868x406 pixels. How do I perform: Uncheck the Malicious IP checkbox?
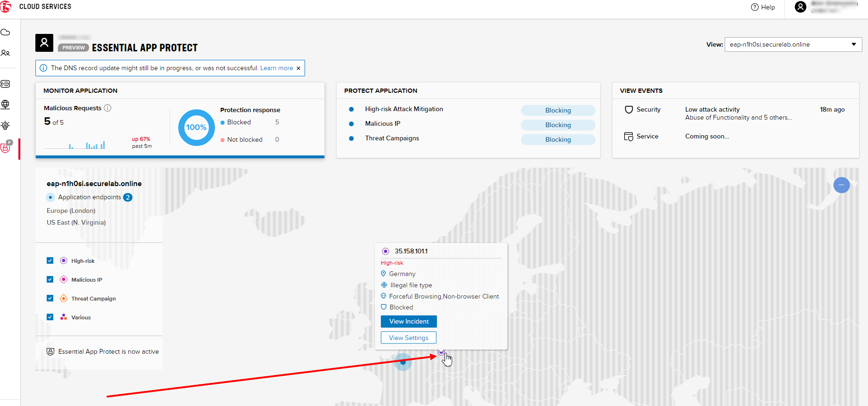tap(50, 279)
